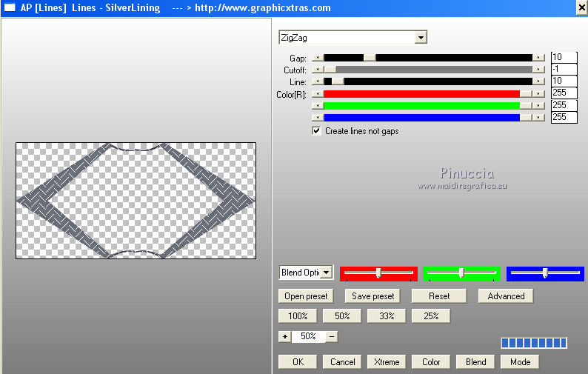Screen dimensions: 588x374
Task: Click the green color slider right arrow
Action: pos(538,106)
